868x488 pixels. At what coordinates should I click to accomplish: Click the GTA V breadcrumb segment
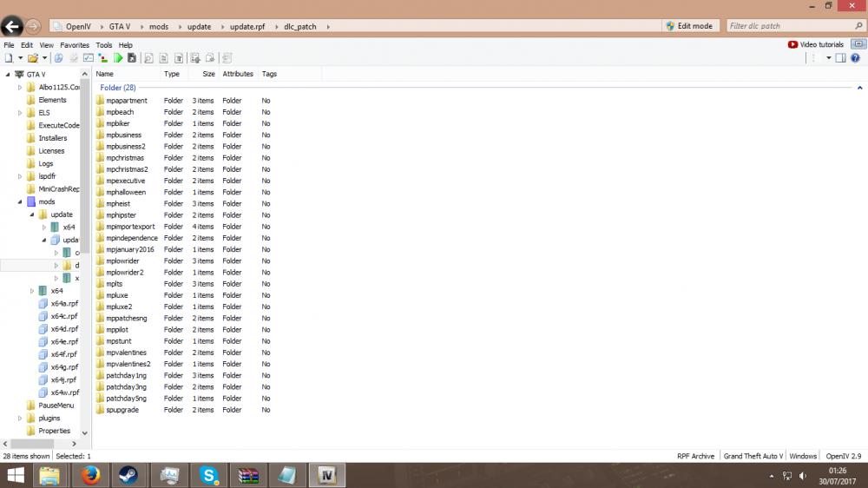coord(120,26)
